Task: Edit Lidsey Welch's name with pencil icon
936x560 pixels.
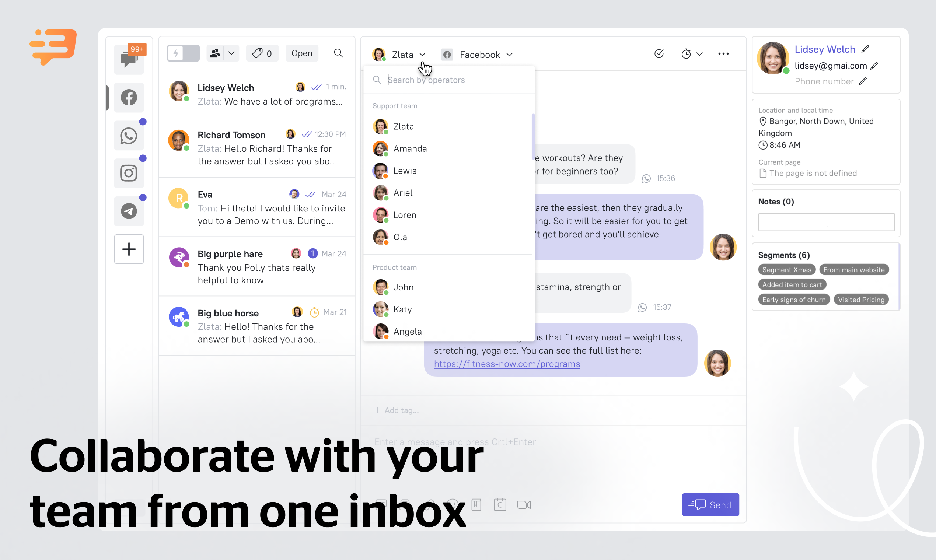Action: [x=865, y=49]
